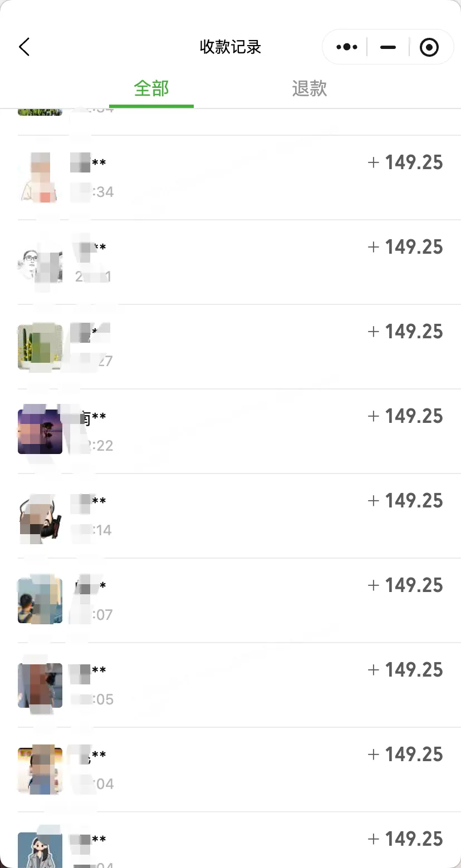The height and width of the screenshot is (868, 461).
Task: Minimize the mini program with dash icon
Action: tap(388, 47)
